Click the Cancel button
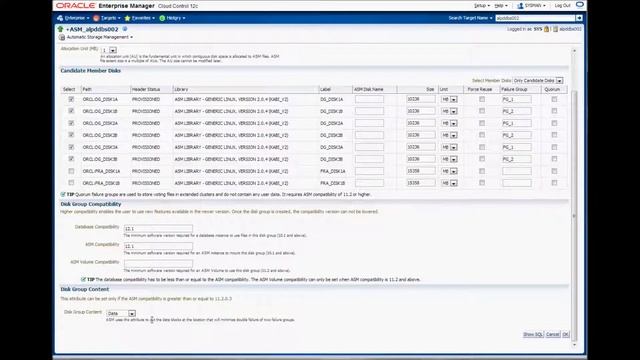This screenshot has height=360, width=640. pyautogui.click(x=553, y=334)
